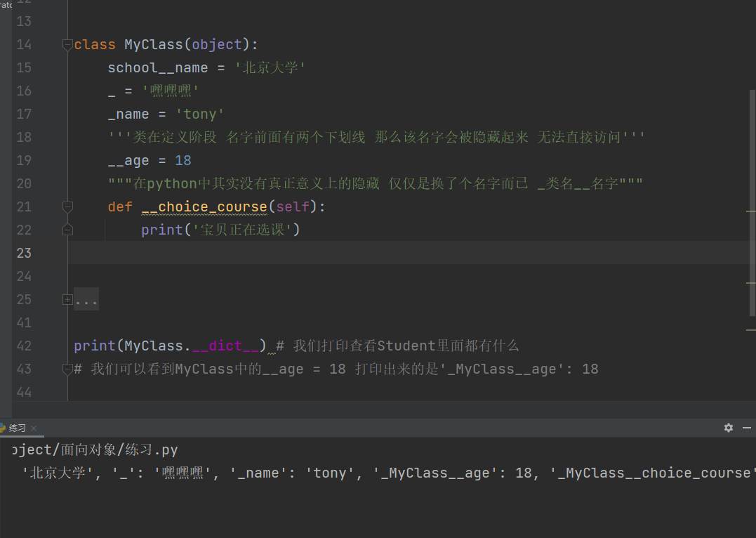Click fold end marker on line 22
Image resolution: width=756 pixels, height=538 pixels.
pos(67,230)
